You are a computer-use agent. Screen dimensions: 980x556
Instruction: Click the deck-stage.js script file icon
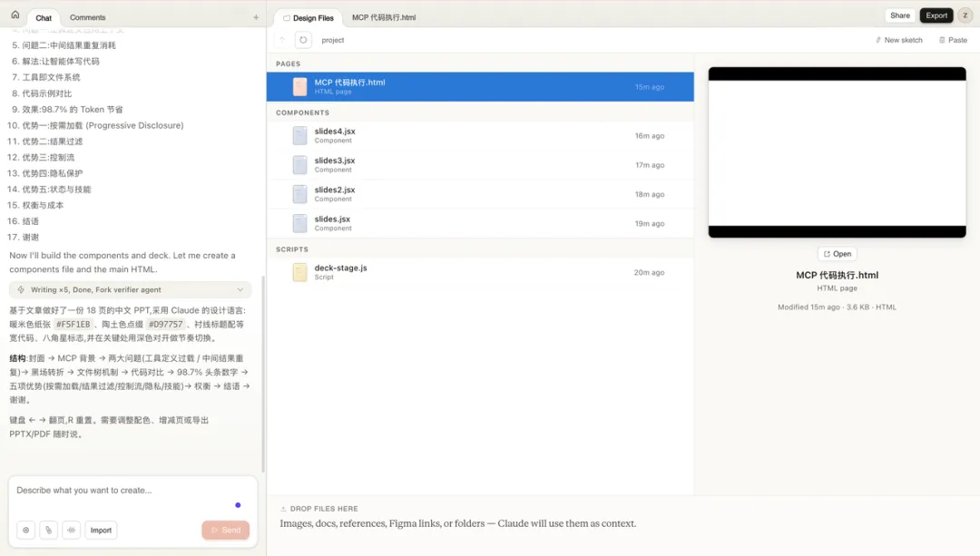tap(299, 272)
